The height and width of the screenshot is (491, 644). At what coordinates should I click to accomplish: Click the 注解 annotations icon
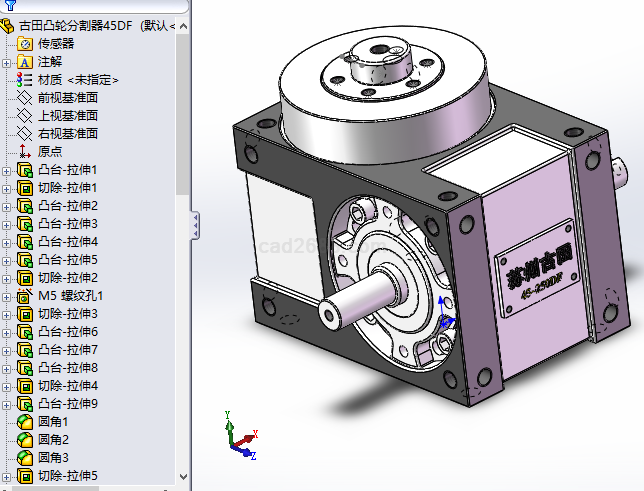pyautogui.click(x=25, y=61)
